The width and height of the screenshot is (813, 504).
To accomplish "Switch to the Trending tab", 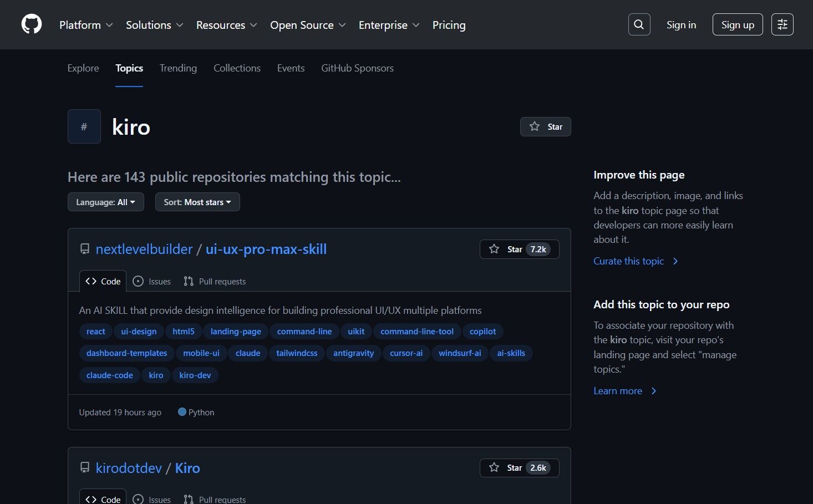I will pos(178,68).
